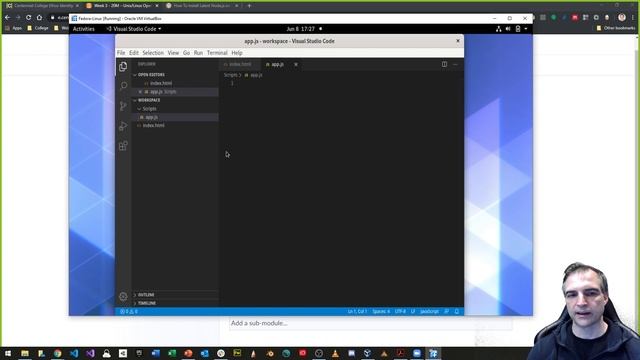This screenshot has height=360, width=640.
Task: Open GNOME system menu arrow
Action: (526, 29)
